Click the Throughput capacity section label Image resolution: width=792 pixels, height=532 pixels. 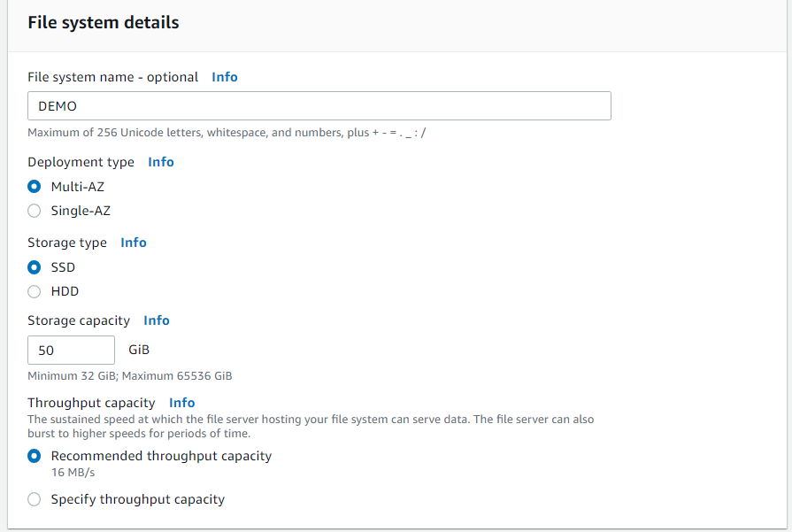(x=91, y=403)
